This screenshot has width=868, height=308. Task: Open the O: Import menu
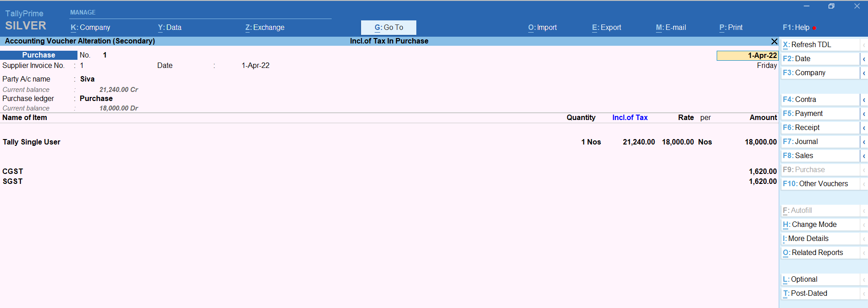(543, 28)
